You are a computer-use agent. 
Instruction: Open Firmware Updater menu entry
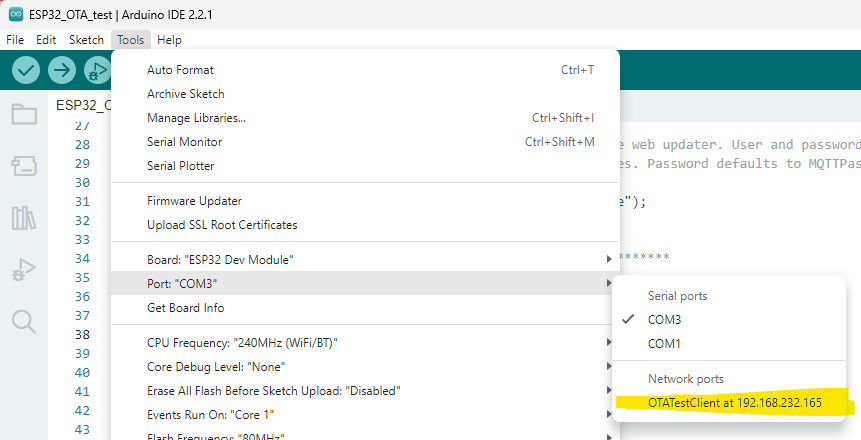[x=365, y=201]
